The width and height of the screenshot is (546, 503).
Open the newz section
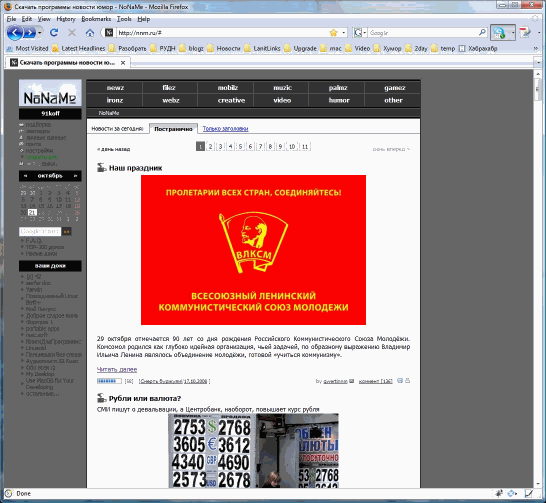(x=115, y=88)
